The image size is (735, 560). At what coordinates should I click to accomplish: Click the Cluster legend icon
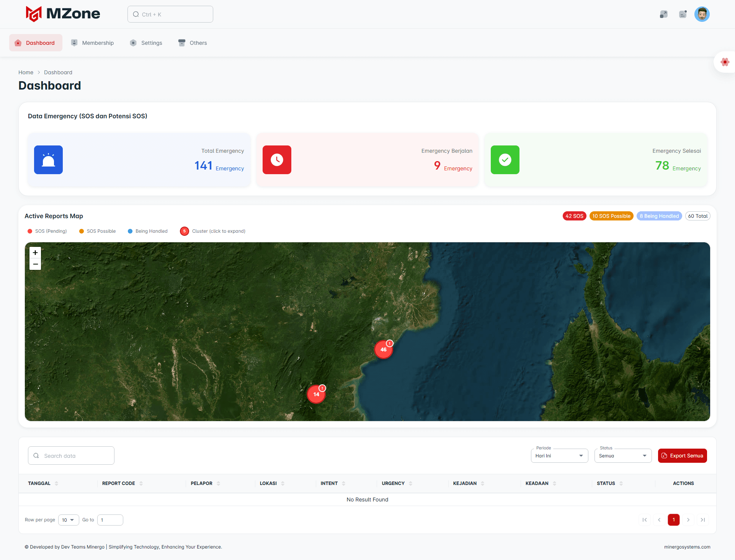185,231
